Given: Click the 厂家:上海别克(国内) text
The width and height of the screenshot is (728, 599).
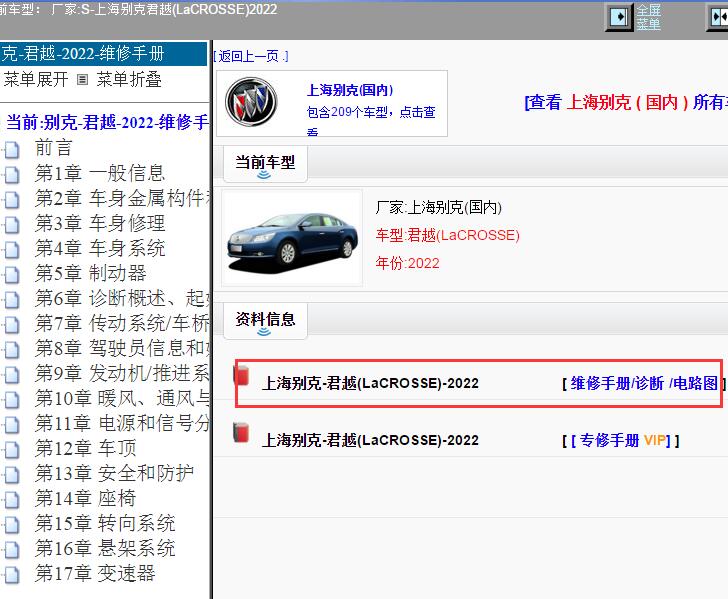Looking at the screenshot, I should coord(439,208).
